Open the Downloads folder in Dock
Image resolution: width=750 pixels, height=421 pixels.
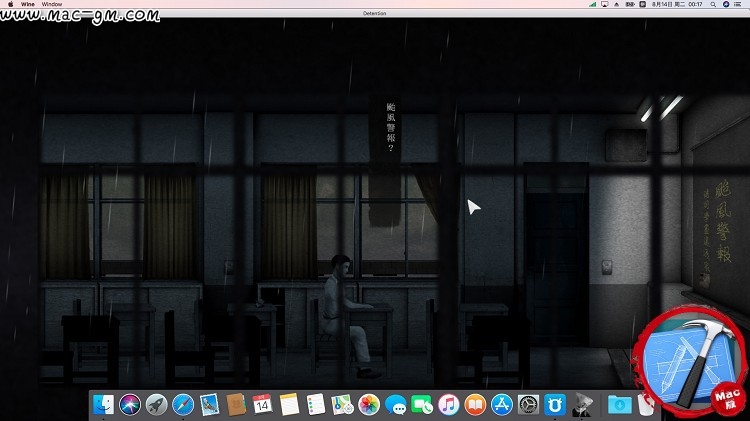pyautogui.click(x=619, y=405)
